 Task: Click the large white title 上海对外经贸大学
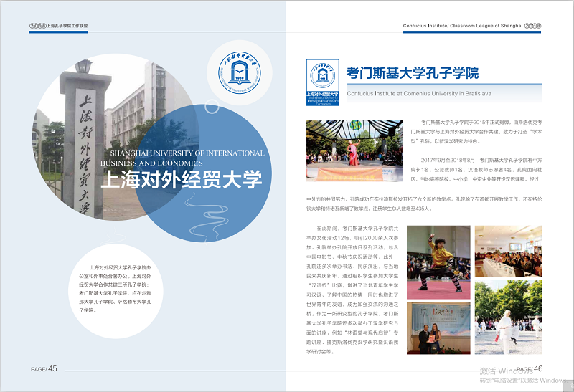pos(182,180)
